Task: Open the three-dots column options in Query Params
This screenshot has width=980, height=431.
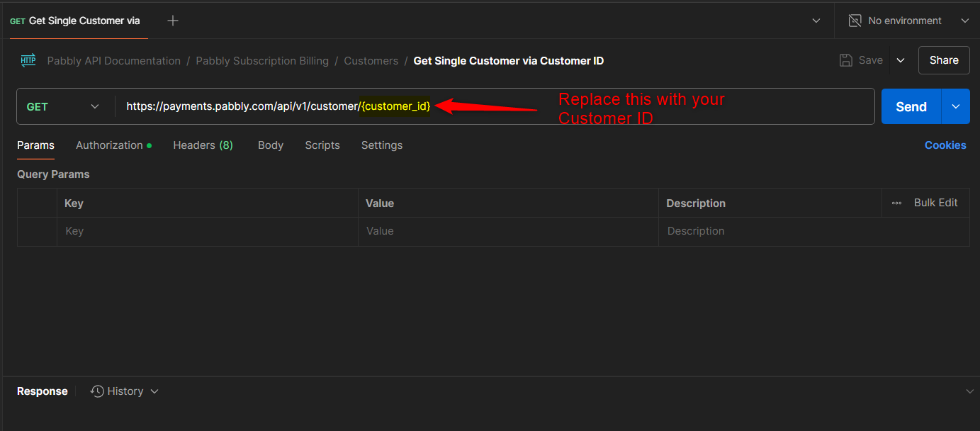Action: point(896,203)
